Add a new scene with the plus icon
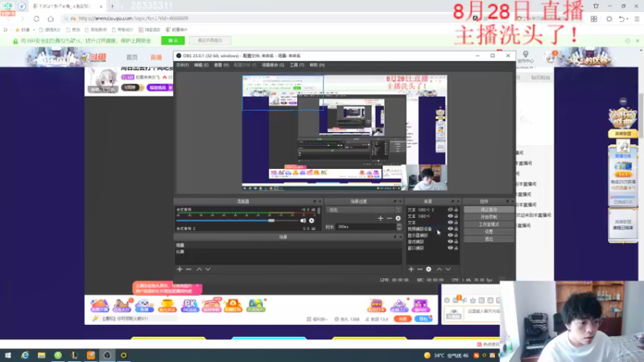The image size is (644, 362). [180, 269]
